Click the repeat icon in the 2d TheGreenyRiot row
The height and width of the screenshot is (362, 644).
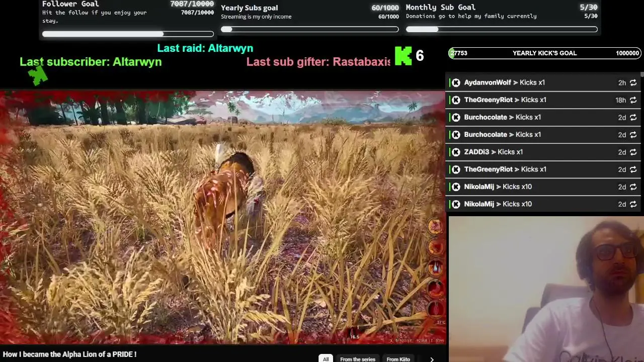[x=633, y=169]
